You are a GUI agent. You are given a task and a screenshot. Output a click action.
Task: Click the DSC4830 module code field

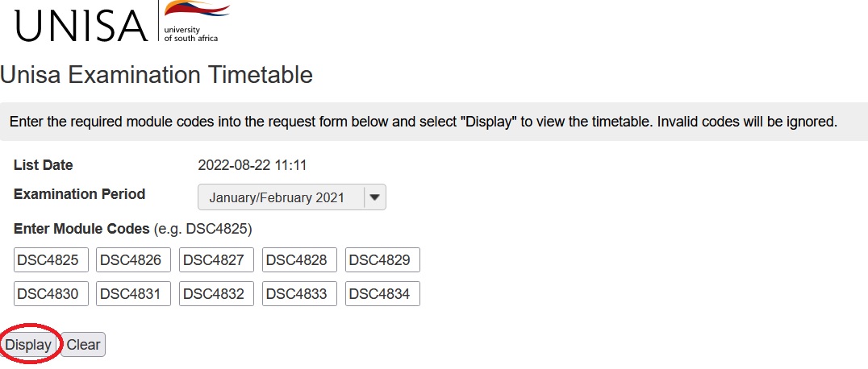pyautogui.click(x=51, y=294)
